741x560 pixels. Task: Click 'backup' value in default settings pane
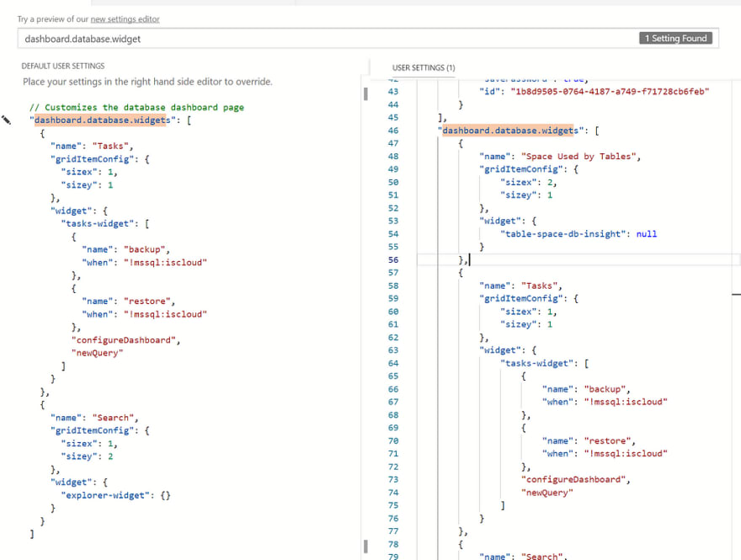coord(144,249)
